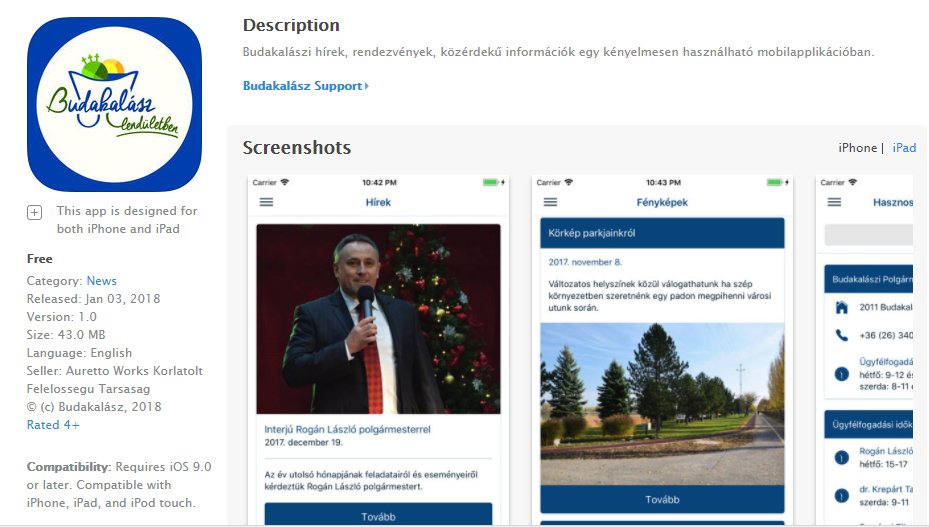Click the home address icon in third screenshot
Viewport: 929px width, 527px height.
841,307
